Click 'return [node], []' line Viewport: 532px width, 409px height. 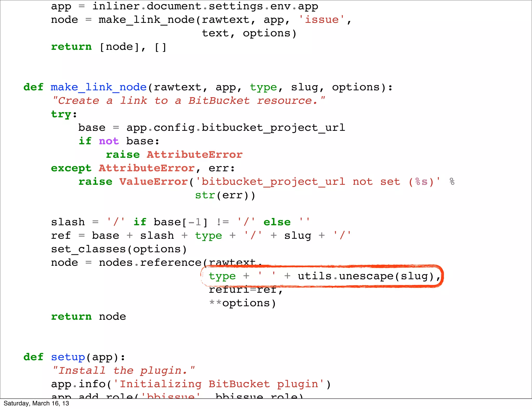point(109,47)
